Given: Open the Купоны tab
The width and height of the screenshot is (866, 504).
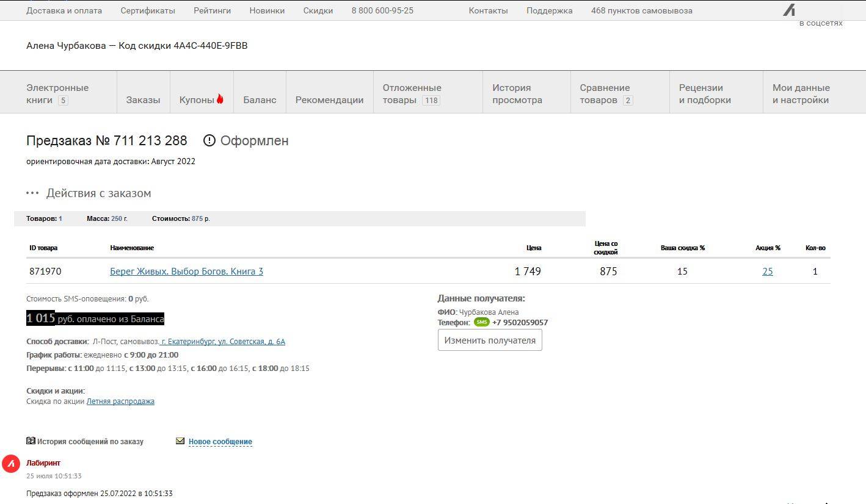Looking at the screenshot, I should tap(197, 99).
